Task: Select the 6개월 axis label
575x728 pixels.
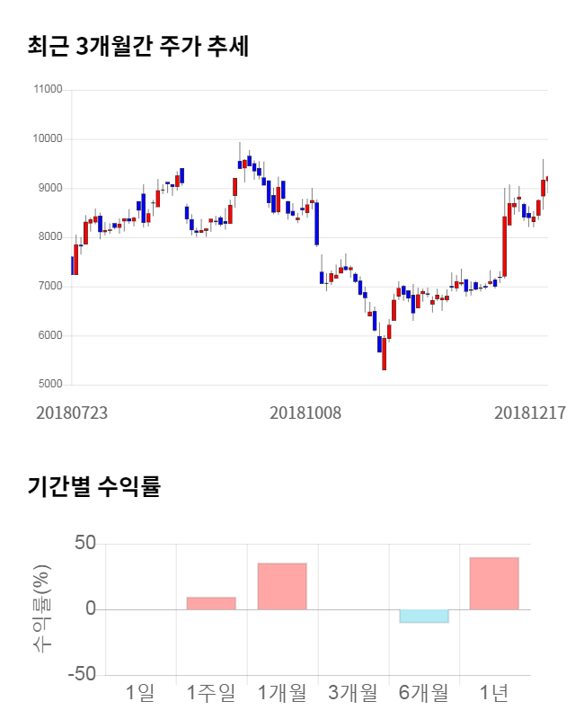Action: pyautogui.click(x=423, y=693)
